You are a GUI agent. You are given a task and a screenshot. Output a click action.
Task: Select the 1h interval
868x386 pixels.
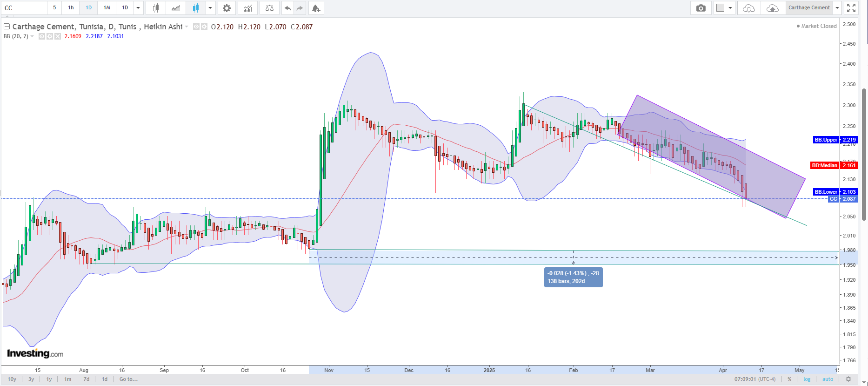pyautogui.click(x=71, y=8)
